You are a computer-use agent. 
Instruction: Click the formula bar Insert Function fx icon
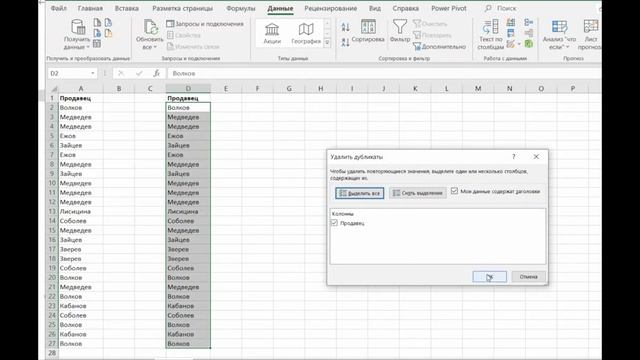point(156,73)
